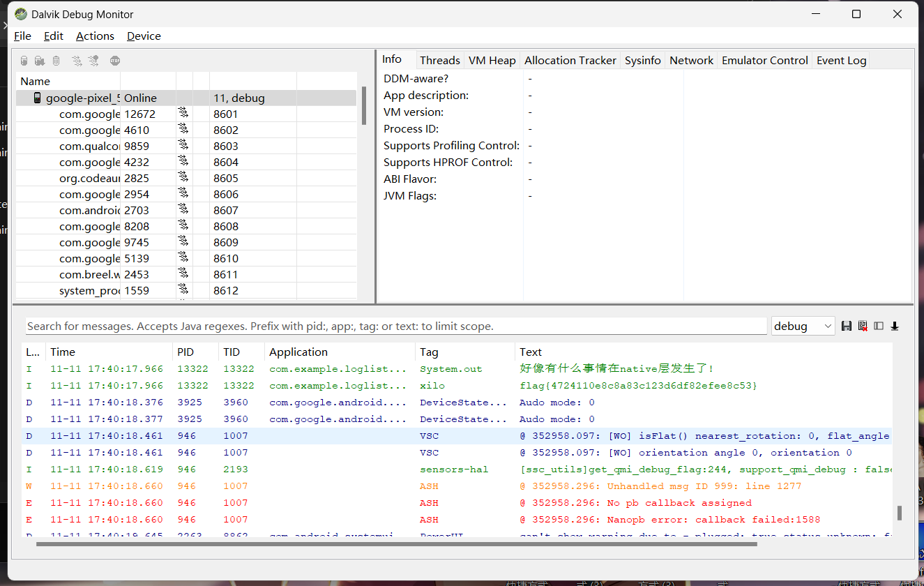924x586 pixels.
Task: Click the Dalvik Debug Monitor title bar icon
Action: click(21, 14)
